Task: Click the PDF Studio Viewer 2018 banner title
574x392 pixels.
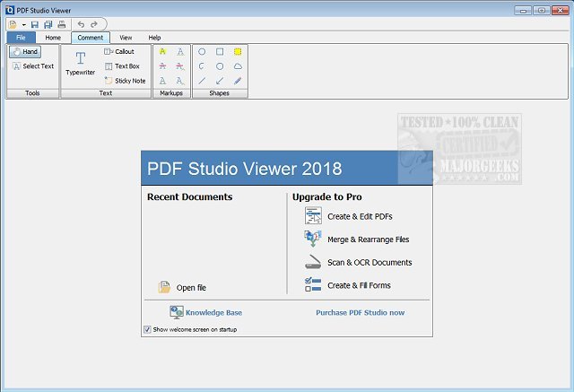Action: click(245, 169)
